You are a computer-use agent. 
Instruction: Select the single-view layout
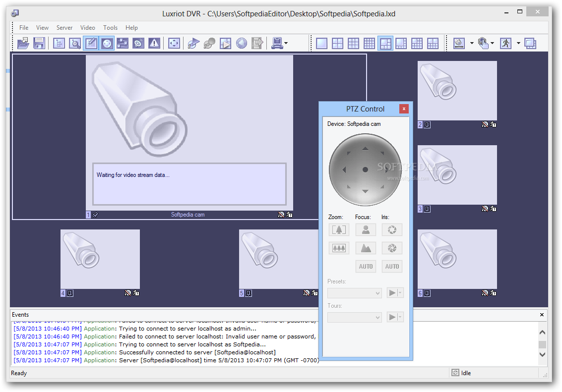coord(321,43)
